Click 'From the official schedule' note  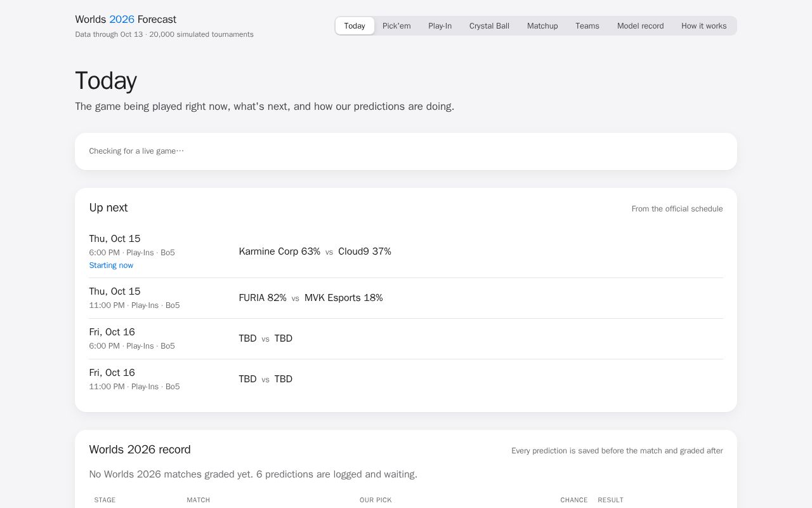(677, 209)
